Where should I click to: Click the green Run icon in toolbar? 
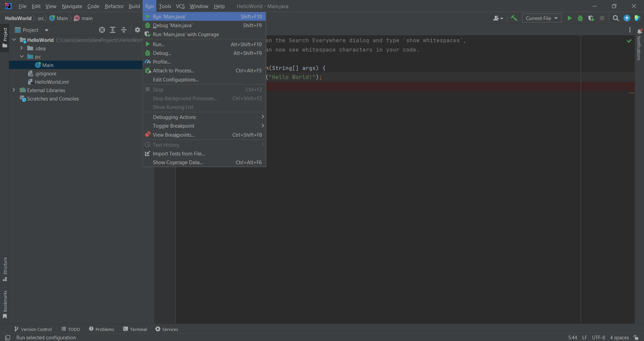(570, 18)
